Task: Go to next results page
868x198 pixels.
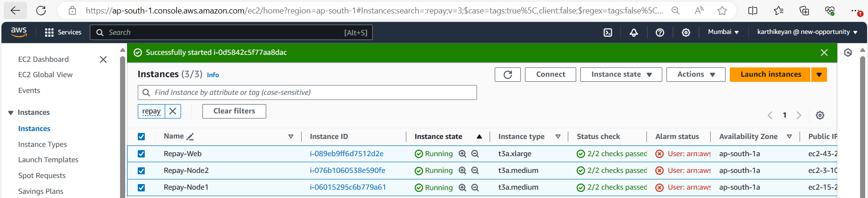Action: tap(799, 115)
